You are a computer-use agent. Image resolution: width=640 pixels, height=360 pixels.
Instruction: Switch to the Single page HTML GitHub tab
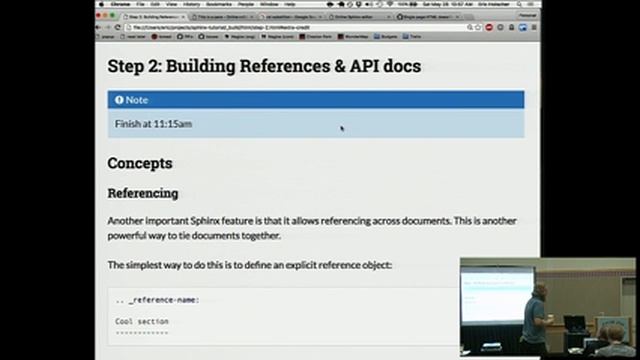(x=428, y=17)
